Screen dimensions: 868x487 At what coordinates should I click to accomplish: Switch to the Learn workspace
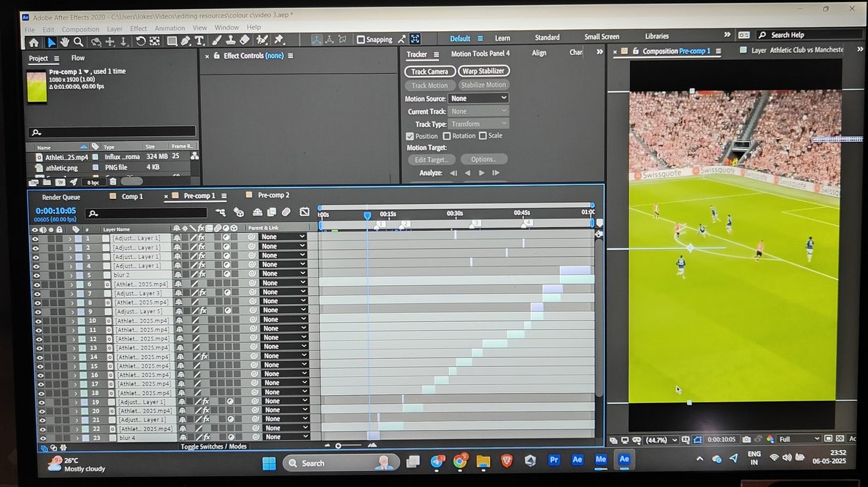pos(502,38)
